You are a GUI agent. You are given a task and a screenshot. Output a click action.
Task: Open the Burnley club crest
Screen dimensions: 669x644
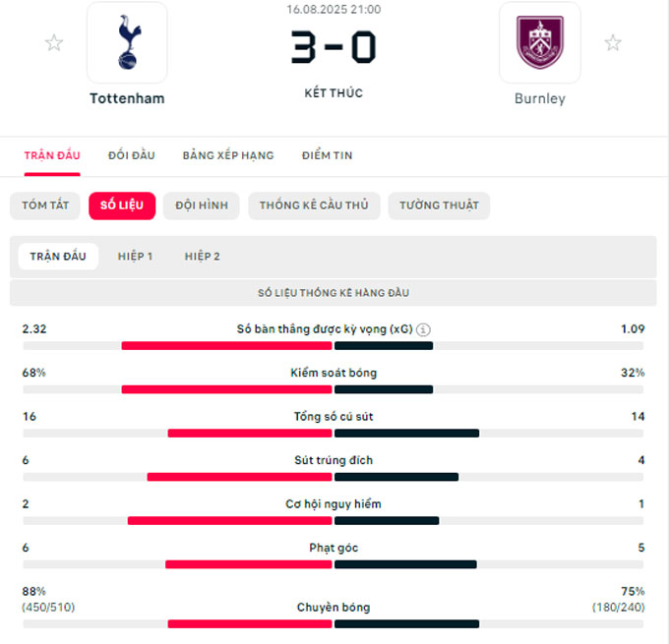(x=540, y=42)
